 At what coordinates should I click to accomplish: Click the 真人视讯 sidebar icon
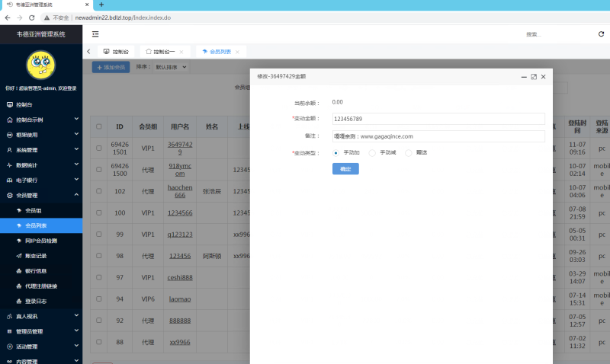click(10, 316)
